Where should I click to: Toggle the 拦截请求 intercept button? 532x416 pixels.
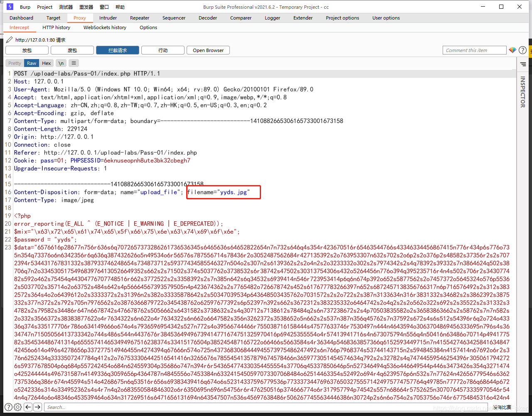(x=118, y=50)
